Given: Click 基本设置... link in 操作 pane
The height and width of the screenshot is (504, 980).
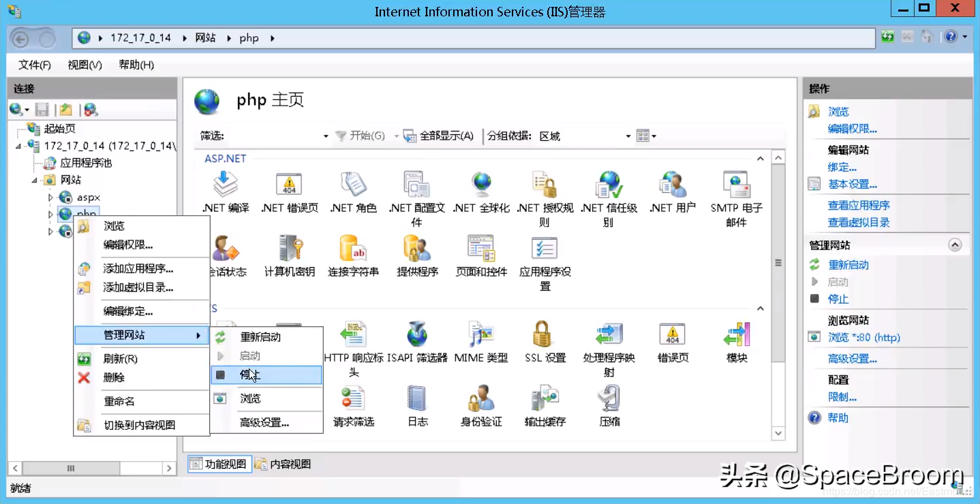Looking at the screenshot, I should [852, 184].
